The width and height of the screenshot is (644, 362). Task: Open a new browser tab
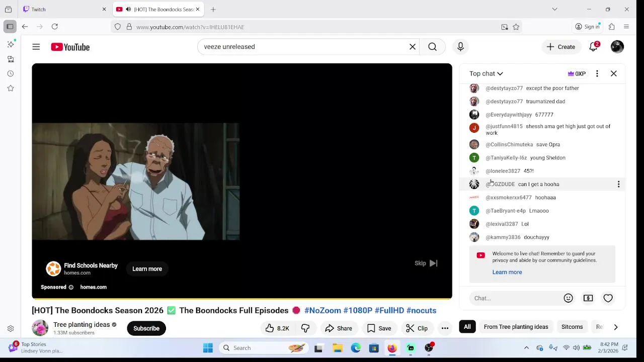click(x=213, y=9)
